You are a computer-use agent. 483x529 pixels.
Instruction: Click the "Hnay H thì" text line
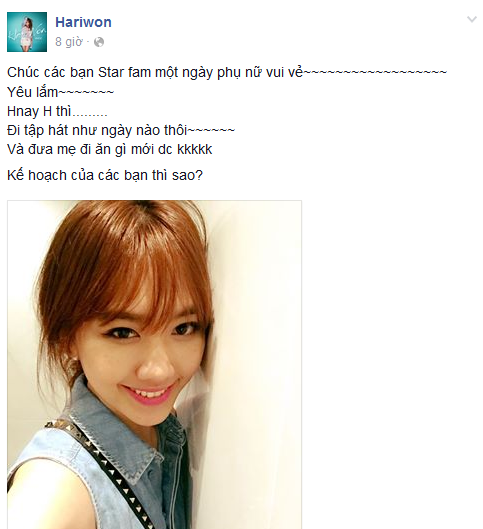coord(57,111)
